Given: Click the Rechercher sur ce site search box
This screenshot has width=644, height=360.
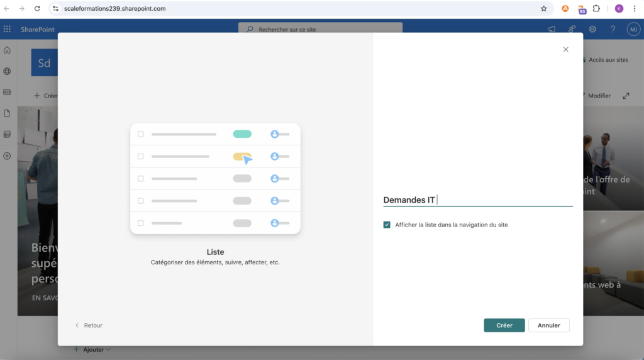Looking at the screenshot, I should (320, 29).
